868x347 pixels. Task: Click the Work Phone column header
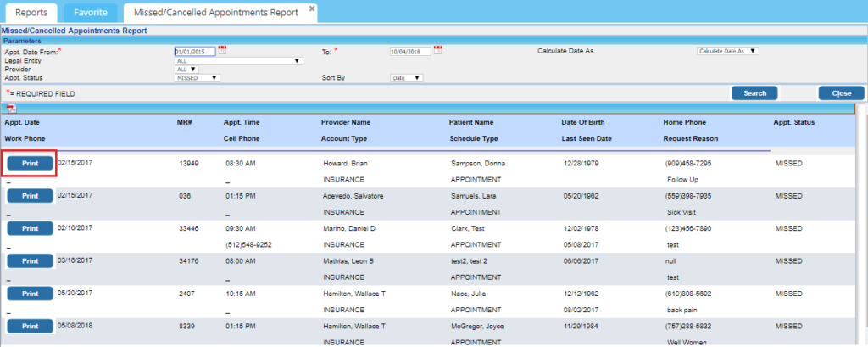[x=25, y=138]
